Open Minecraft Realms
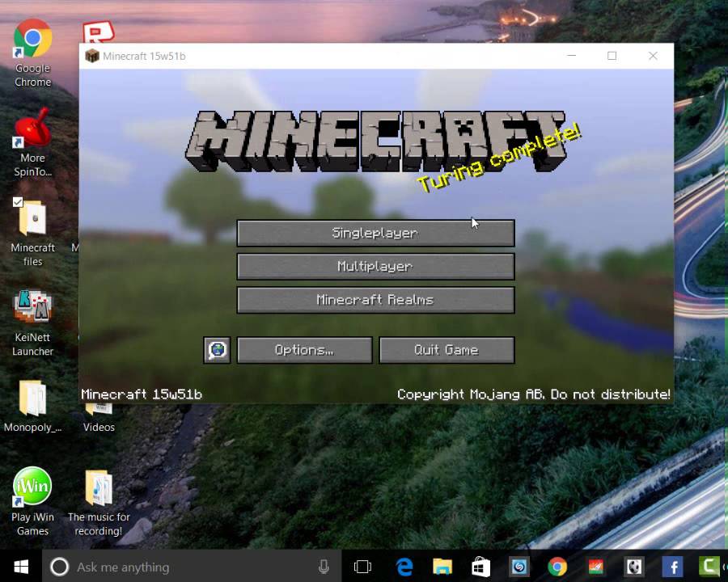 [375, 300]
